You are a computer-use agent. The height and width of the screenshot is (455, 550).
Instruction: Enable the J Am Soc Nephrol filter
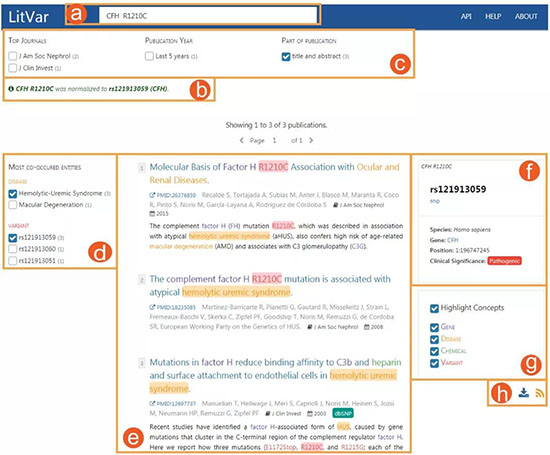tap(13, 56)
